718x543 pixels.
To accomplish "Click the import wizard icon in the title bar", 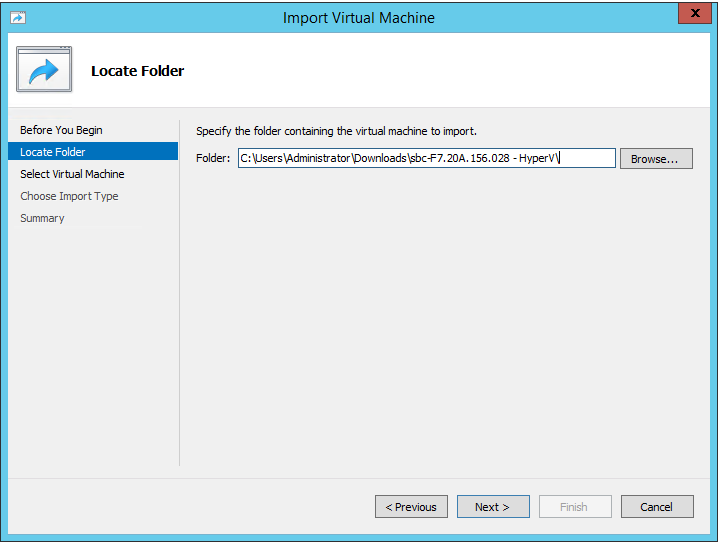I will pos(18,17).
